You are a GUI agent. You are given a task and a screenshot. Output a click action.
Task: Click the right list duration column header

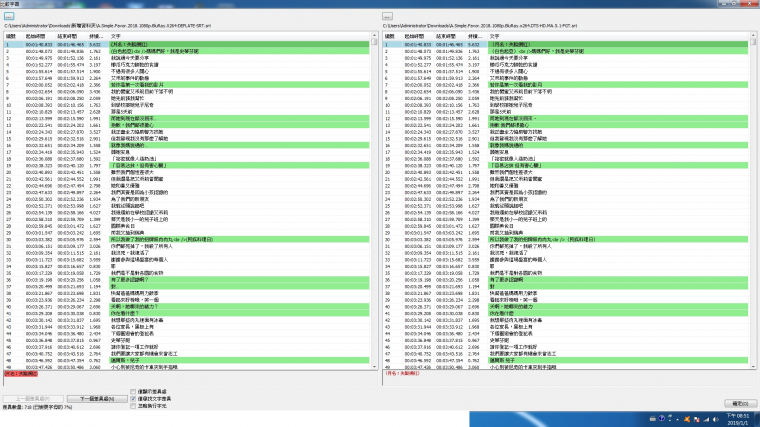tap(477, 36)
